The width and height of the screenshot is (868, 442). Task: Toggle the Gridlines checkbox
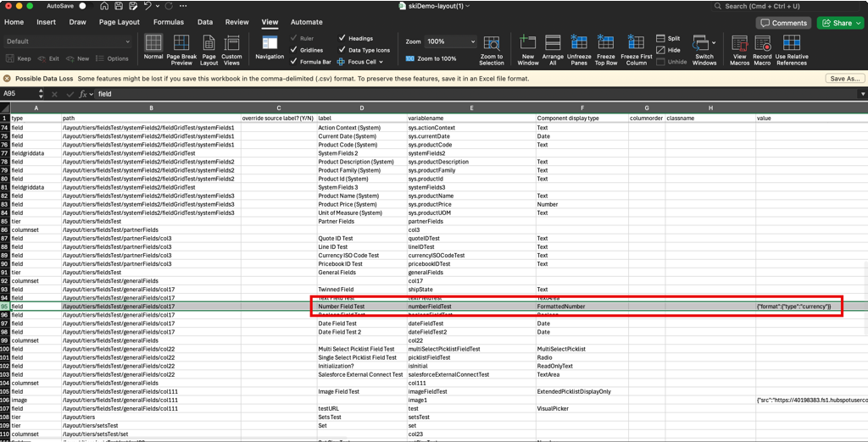(x=294, y=50)
